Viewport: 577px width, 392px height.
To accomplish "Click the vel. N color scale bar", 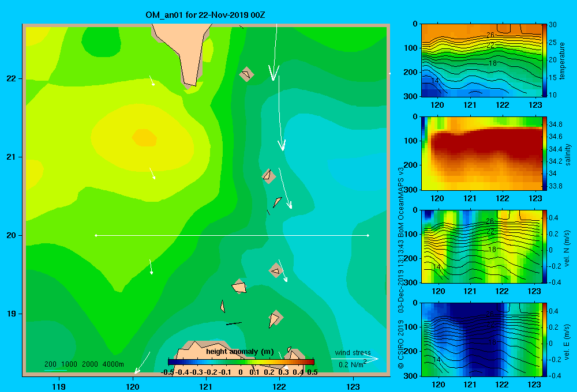I will coord(545,246).
